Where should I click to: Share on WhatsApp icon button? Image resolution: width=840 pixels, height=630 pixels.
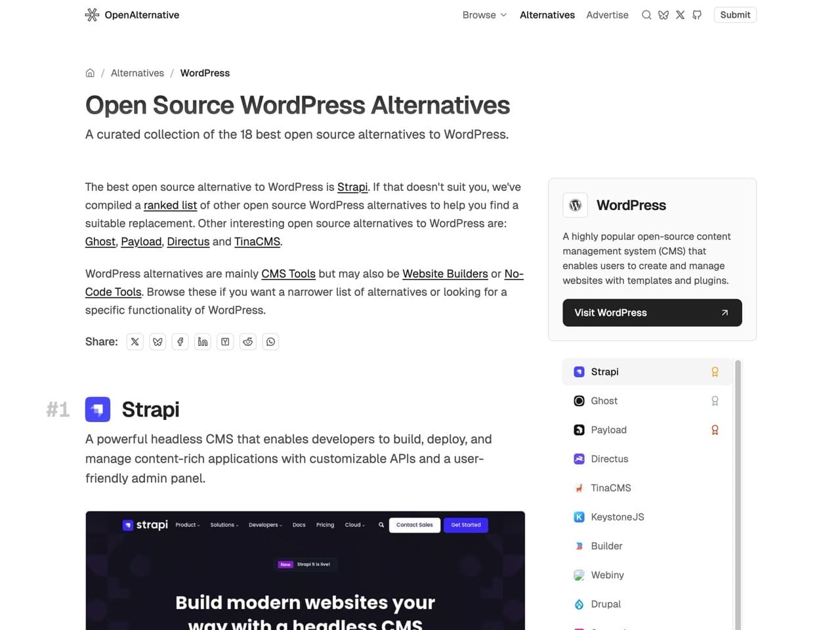[x=270, y=341]
